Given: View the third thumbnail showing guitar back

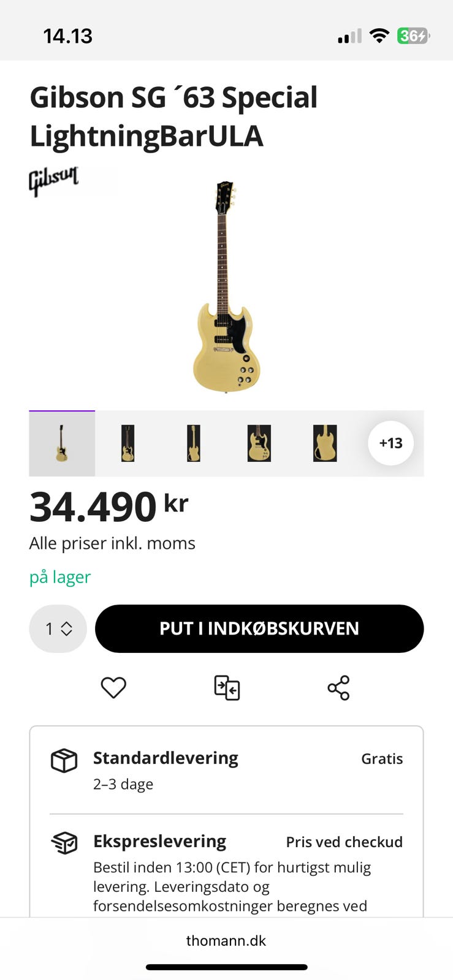Looking at the screenshot, I should (x=193, y=443).
